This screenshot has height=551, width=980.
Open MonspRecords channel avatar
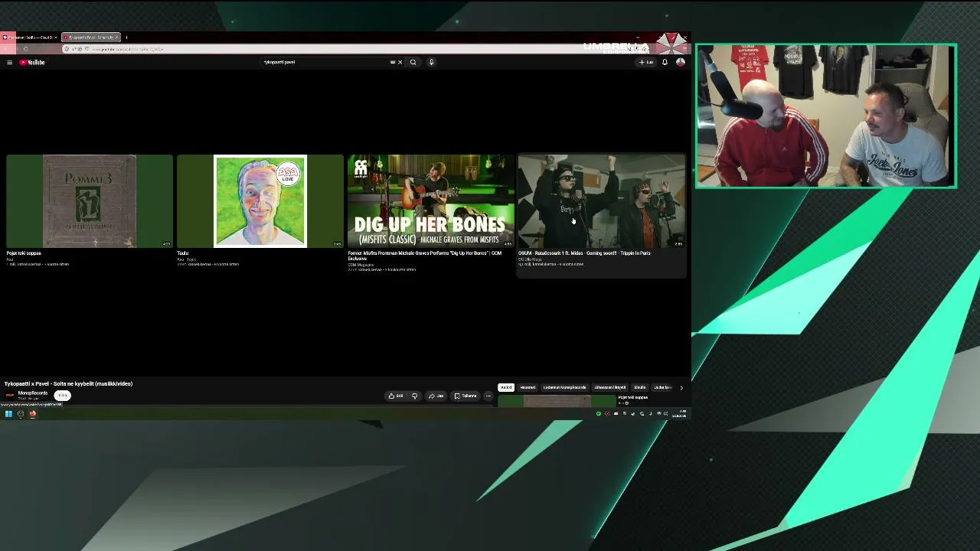9,395
